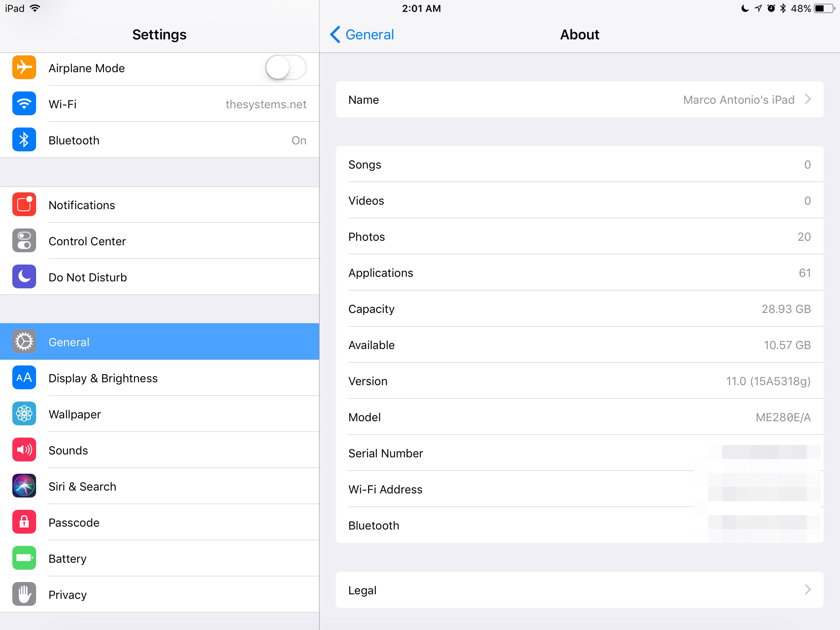Tap Bluetooth status On

(x=299, y=140)
